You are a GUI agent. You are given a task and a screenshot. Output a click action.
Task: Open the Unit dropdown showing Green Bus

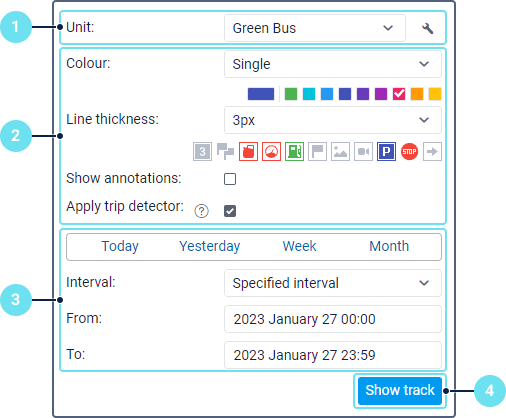coord(315,28)
